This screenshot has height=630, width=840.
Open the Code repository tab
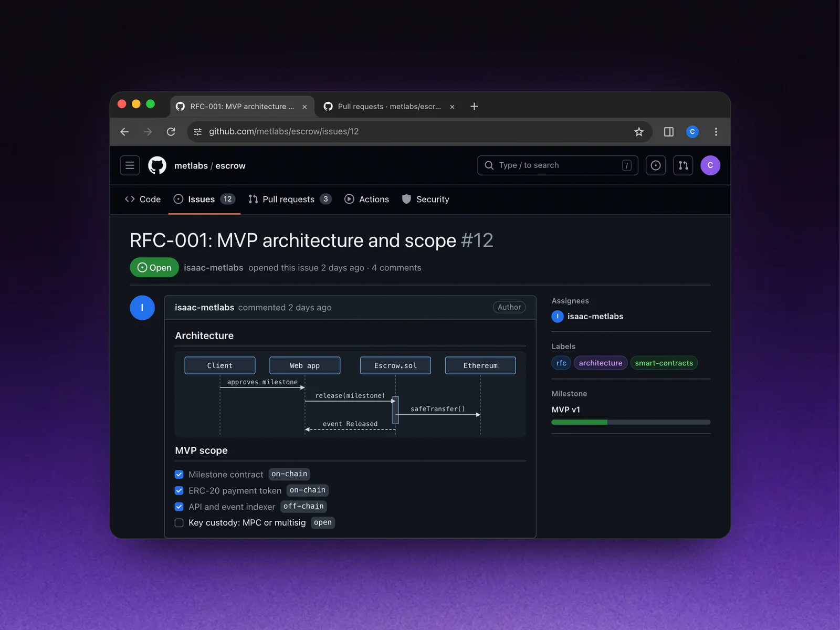(x=143, y=199)
